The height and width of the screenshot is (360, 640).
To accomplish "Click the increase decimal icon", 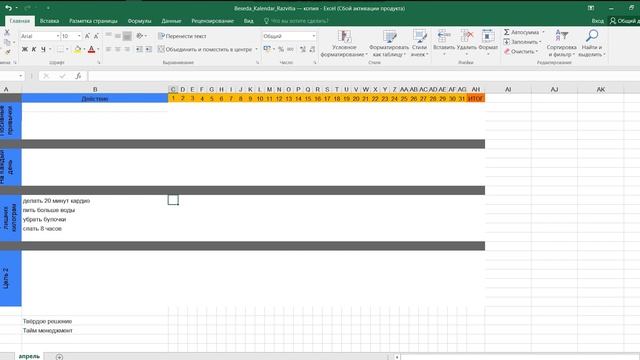I will click(302, 49).
